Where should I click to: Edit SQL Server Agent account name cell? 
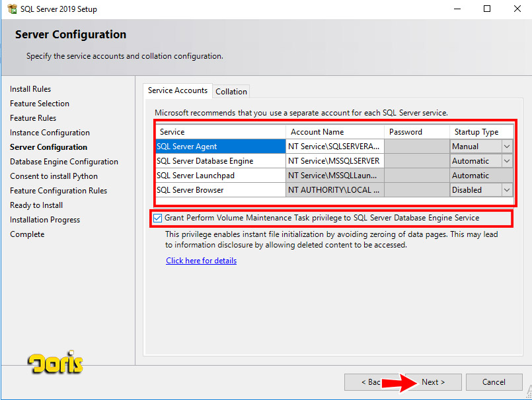pyautogui.click(x=335, y=147)
